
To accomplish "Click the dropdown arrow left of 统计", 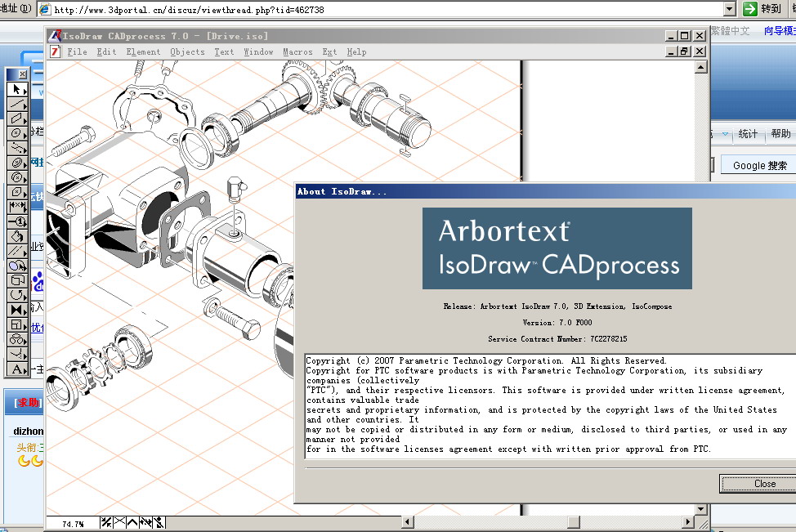I will [725, 134].
